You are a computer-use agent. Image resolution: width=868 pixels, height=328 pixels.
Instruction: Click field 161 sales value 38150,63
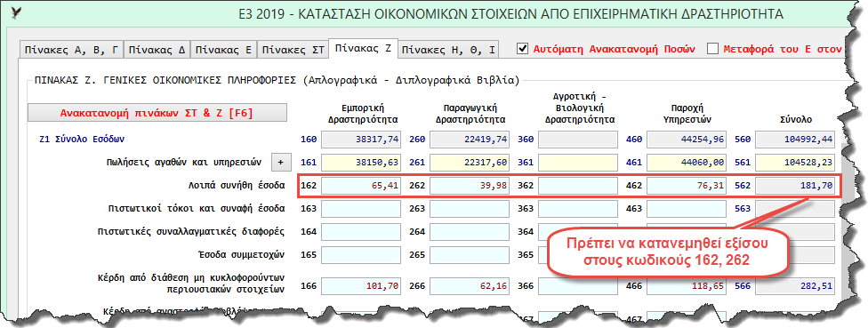(x=361, y=163)
